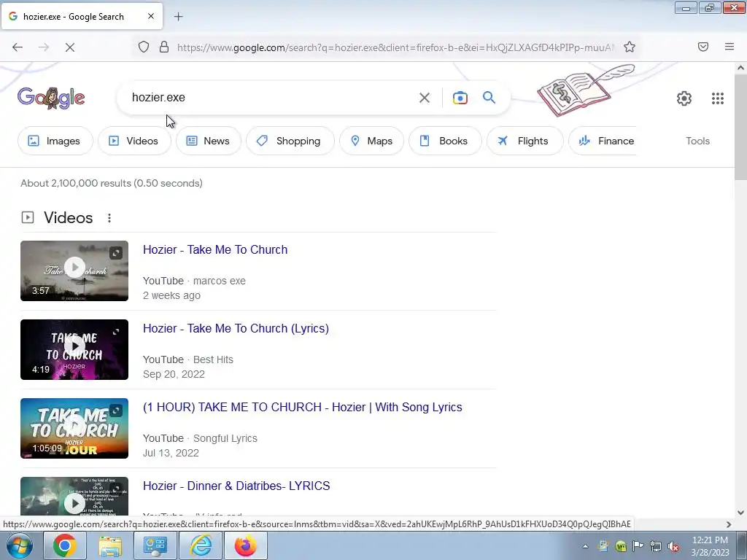Image resolution: width=747 pixels, height=560 pixels.
Task: Switch to Maps results
Action: point(371,141)
